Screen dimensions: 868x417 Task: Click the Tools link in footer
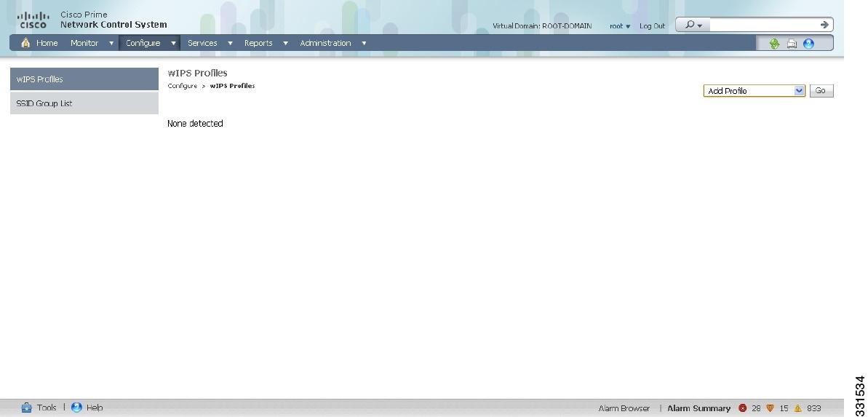47,408
